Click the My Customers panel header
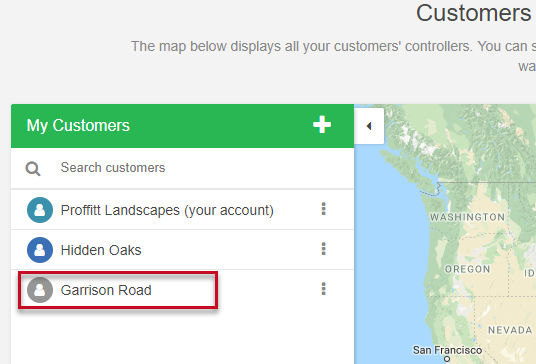Image resolution: width=536 pixels, height=364 pixels. (183, 126)
